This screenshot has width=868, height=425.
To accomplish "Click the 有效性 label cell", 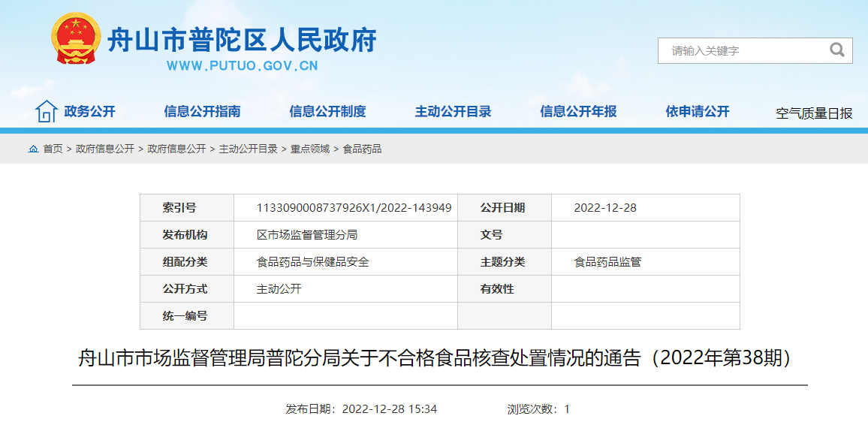I will (x=505, y=289).
